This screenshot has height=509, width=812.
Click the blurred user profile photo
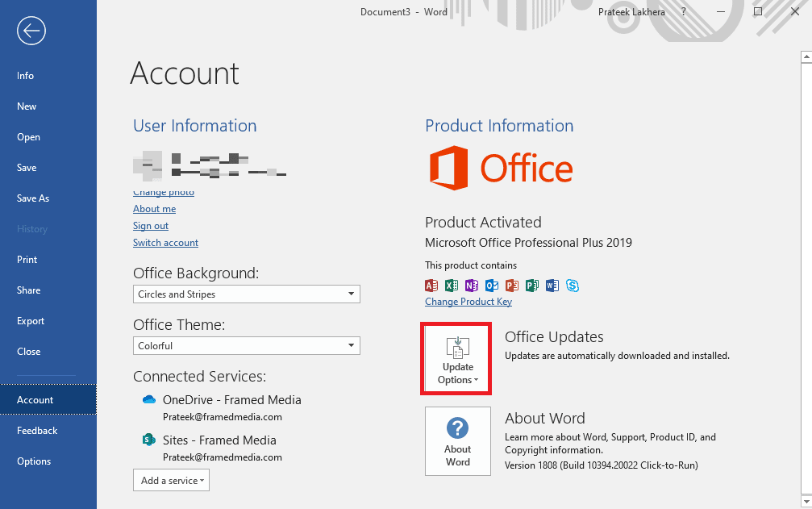(x=148, y=165)
